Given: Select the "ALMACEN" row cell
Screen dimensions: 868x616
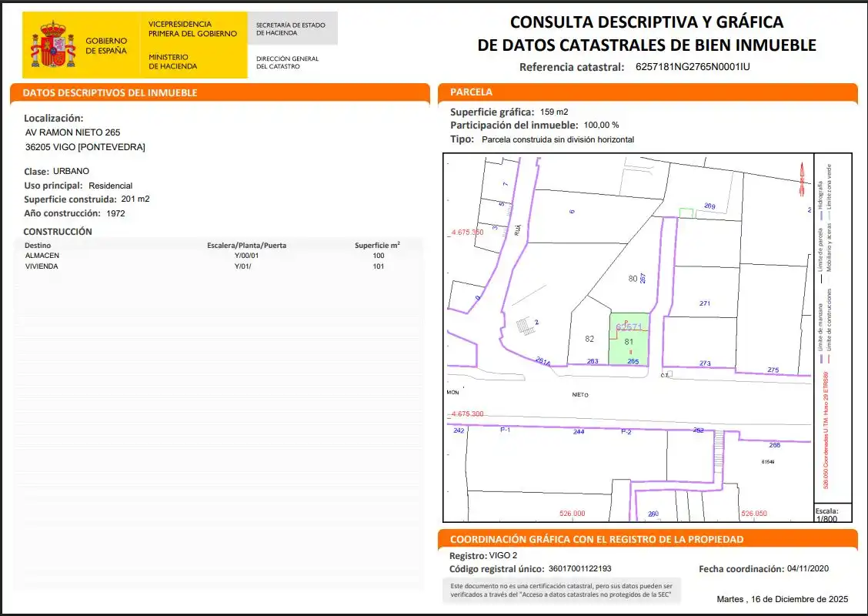Looking at the screenshot, I should (x=42, y=256).
